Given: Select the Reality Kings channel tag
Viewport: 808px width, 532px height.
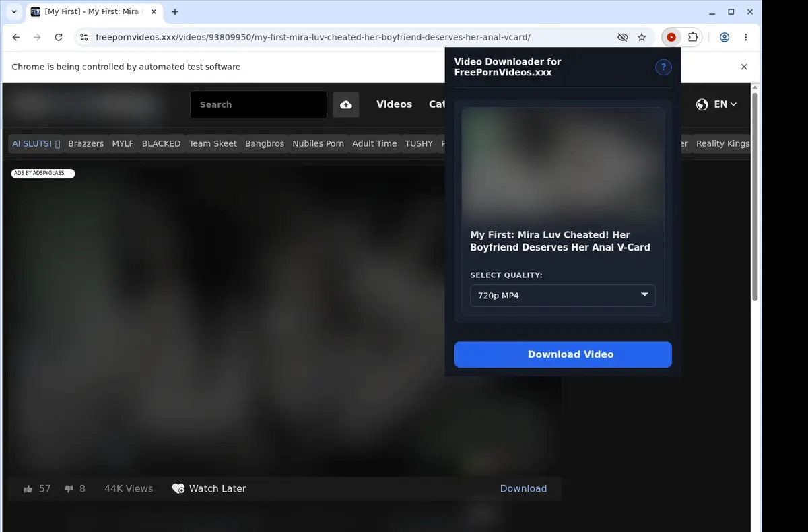Looking at the screenshot, I should [722, 143].
